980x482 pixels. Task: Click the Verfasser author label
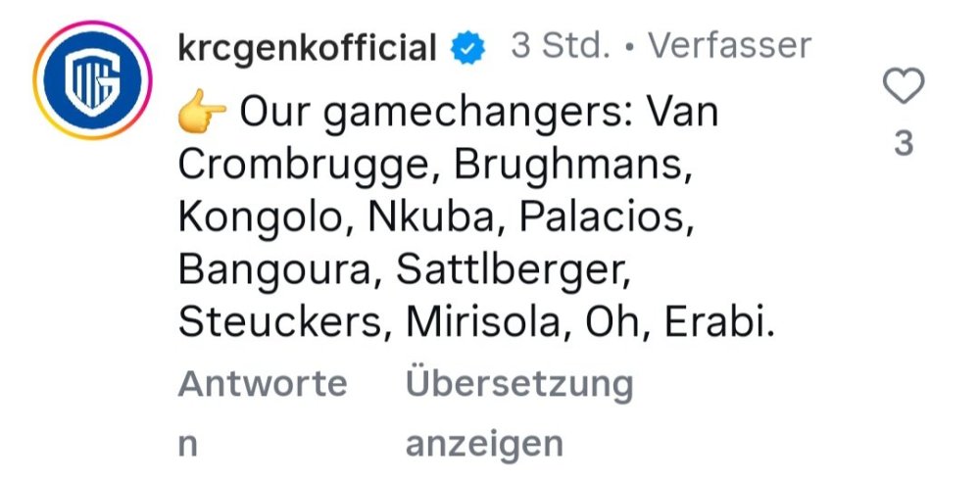730,45
